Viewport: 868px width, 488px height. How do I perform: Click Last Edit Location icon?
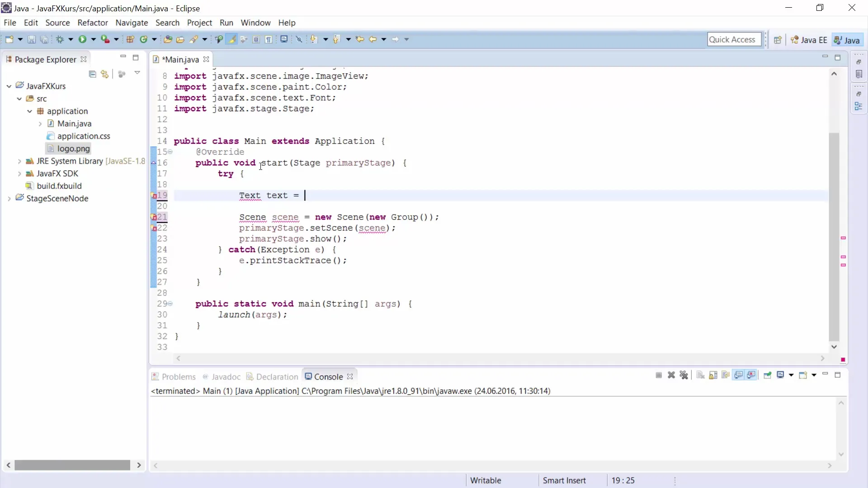click(360, 39)
